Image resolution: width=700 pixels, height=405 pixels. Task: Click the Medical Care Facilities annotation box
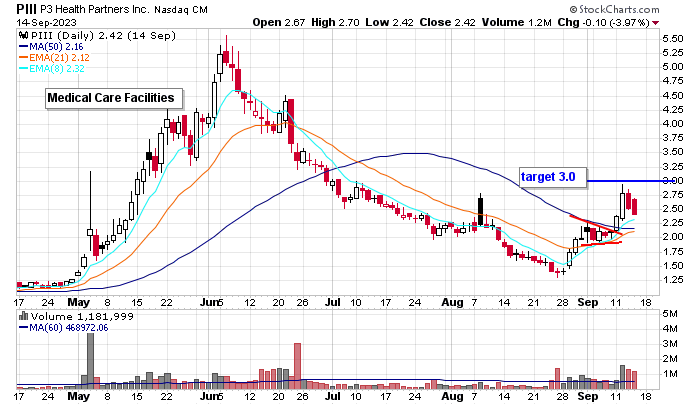click(x=114, y=98)
